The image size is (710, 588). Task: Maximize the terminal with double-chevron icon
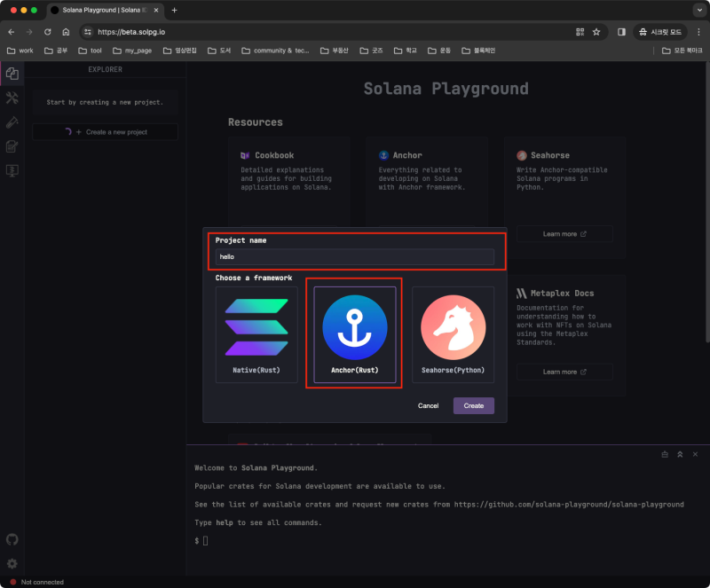[x=680, y=454]
